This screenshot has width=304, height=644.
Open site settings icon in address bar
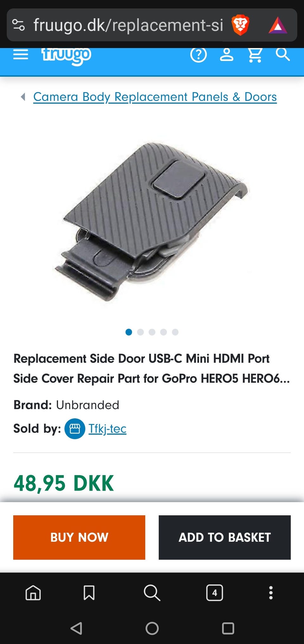pyautogui.click(x=18, y=25)
